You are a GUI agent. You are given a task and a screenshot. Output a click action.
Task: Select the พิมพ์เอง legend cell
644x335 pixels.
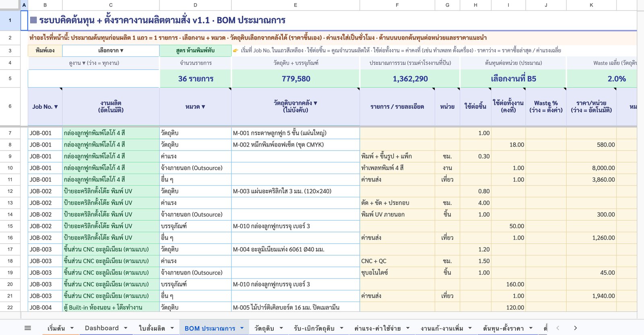[45, 50]
